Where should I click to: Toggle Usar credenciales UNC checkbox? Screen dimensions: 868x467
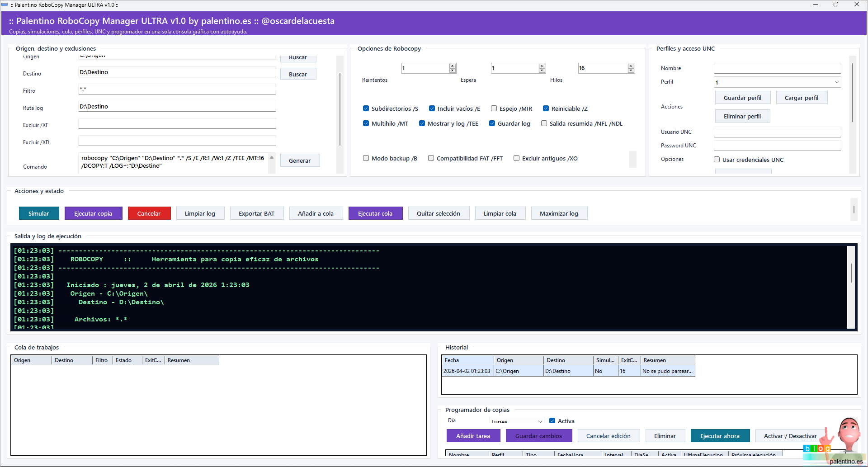coord(717,160)
